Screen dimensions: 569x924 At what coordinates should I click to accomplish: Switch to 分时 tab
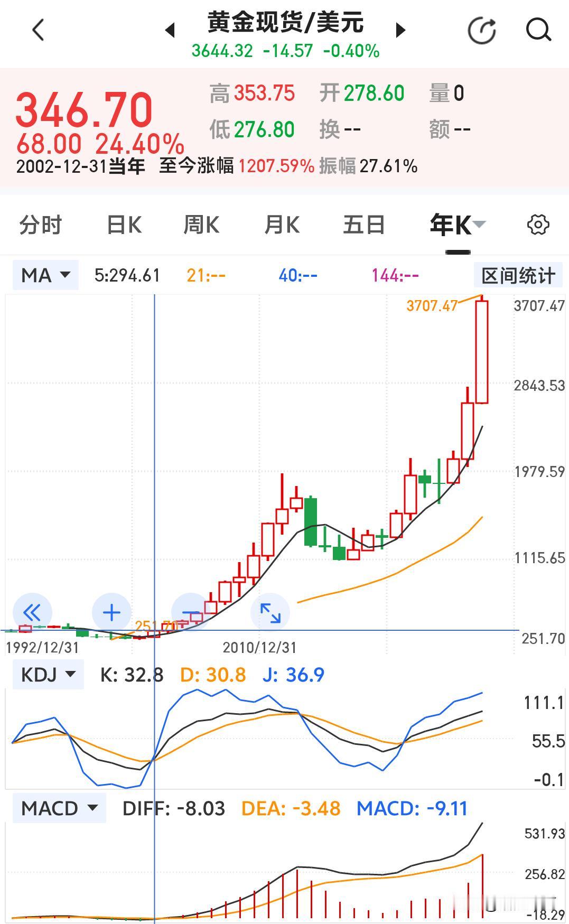[40, 225]
